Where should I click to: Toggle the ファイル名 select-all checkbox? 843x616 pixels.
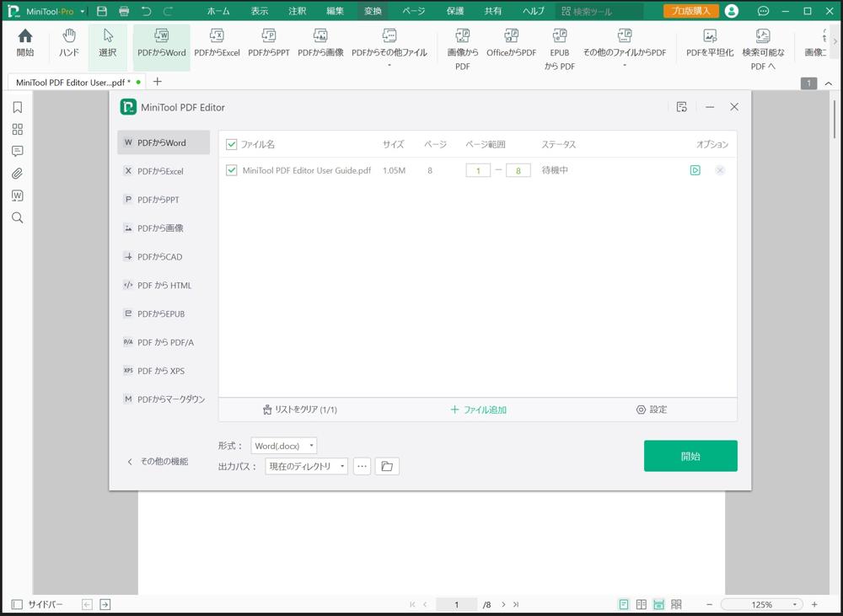coord(232,144)
